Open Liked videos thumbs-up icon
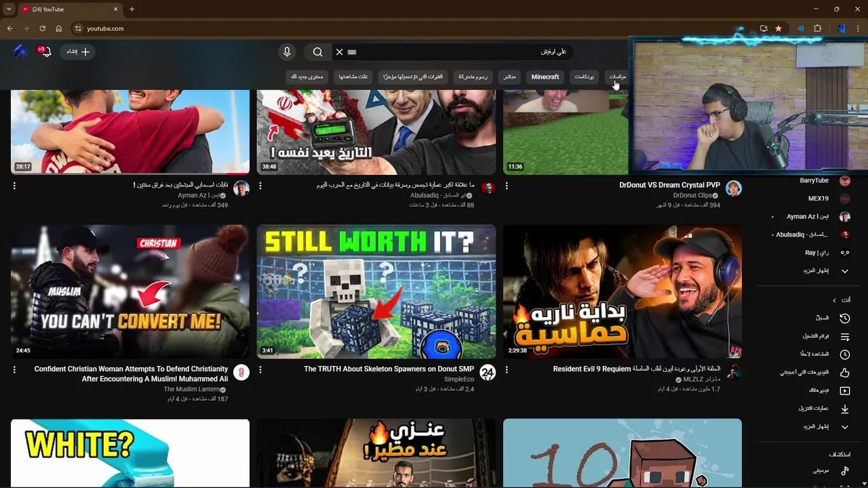 (x=844, y=372)
